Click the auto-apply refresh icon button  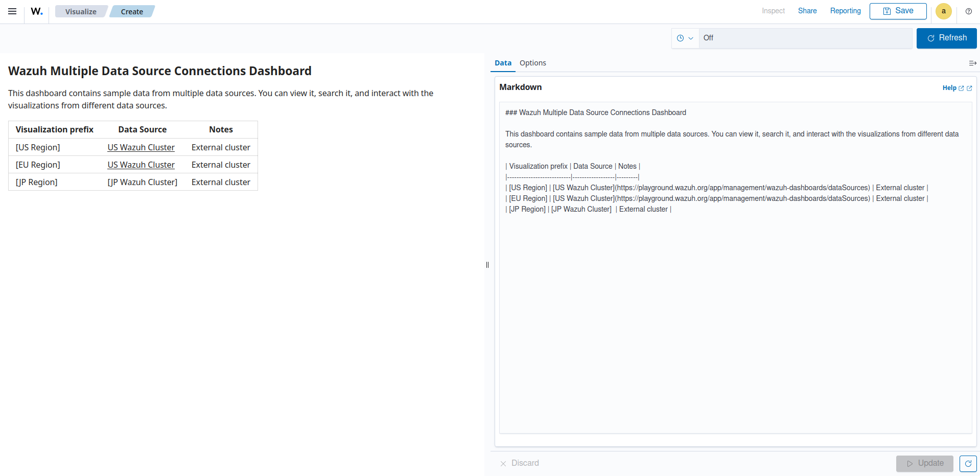pyautogui.click(x=968, y=464)
